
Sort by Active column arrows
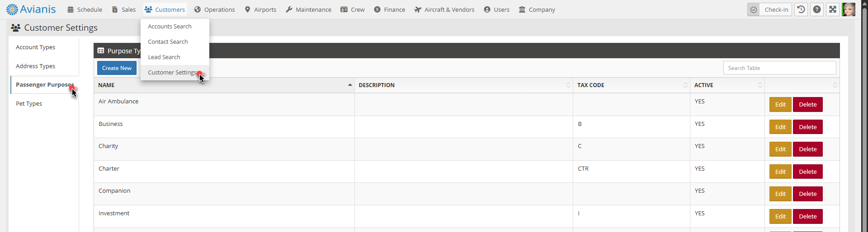[760, 85]
